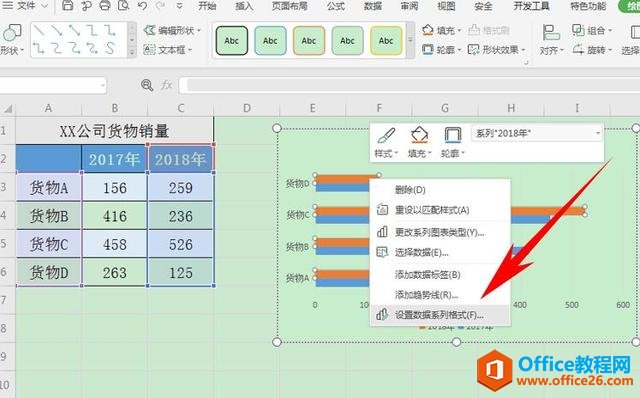Choose 删除(D) from context menu
This screenshot has height=398, width=640.
tap(440, 190)
